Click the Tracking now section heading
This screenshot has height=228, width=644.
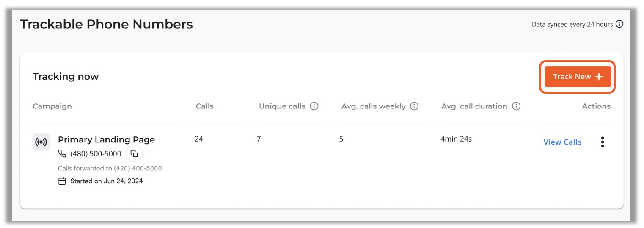[x=66, y=77]
